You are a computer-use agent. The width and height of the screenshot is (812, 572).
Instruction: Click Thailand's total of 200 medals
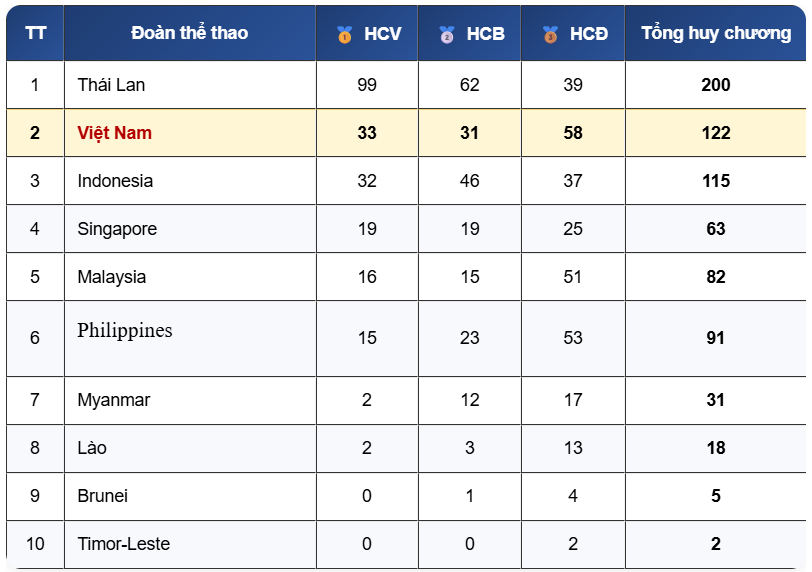click(716, 85)
